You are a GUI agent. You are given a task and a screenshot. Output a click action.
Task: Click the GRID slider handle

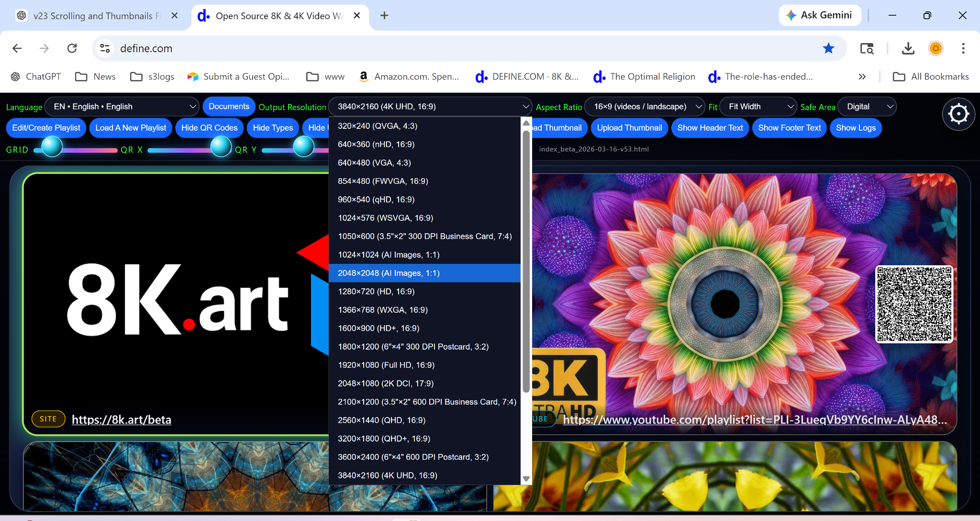coord(52,147)
